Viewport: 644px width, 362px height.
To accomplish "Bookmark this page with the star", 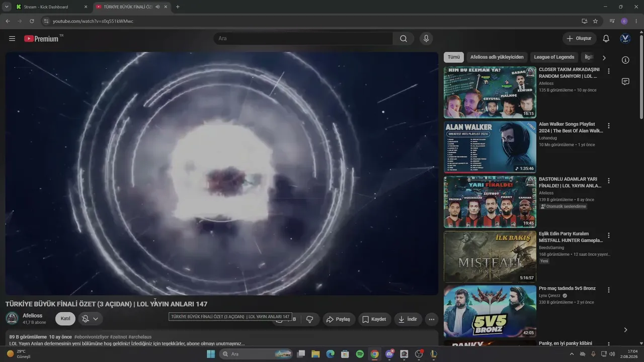I will tap(595, 21).
